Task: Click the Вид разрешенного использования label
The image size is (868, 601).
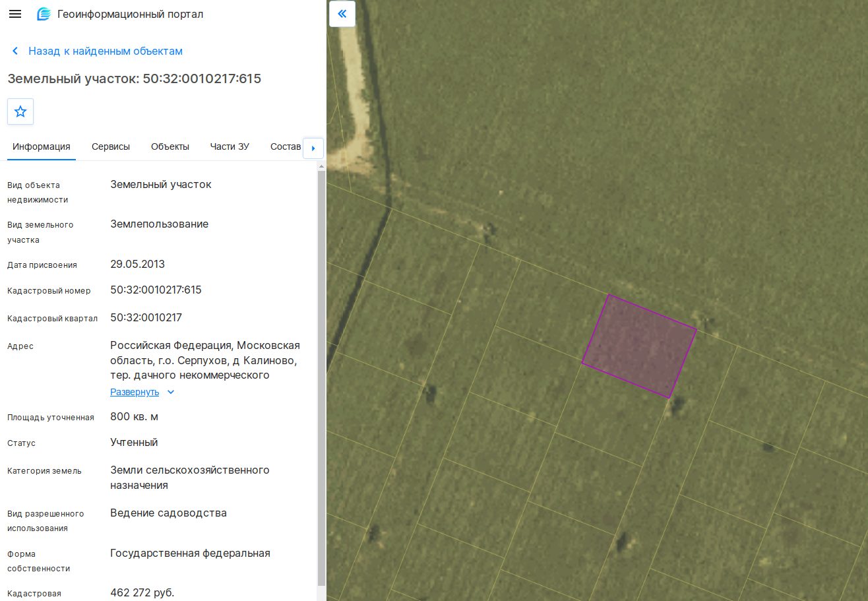Action: tap(46, 521)
